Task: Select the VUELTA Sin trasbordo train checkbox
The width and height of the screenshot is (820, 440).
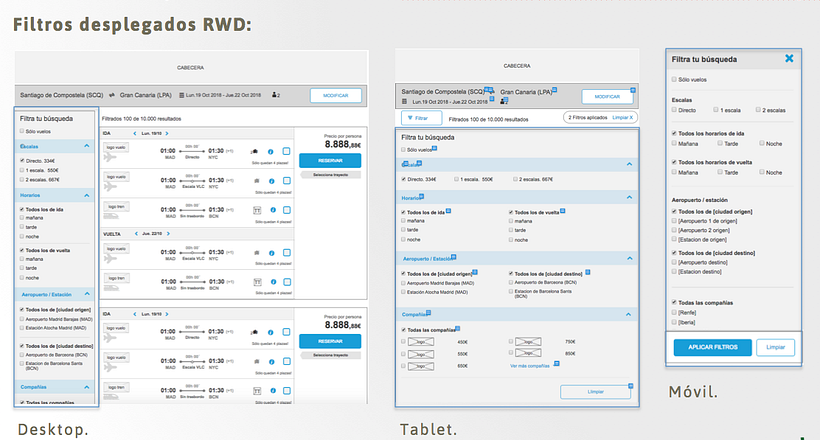Action: click(287, 282)
